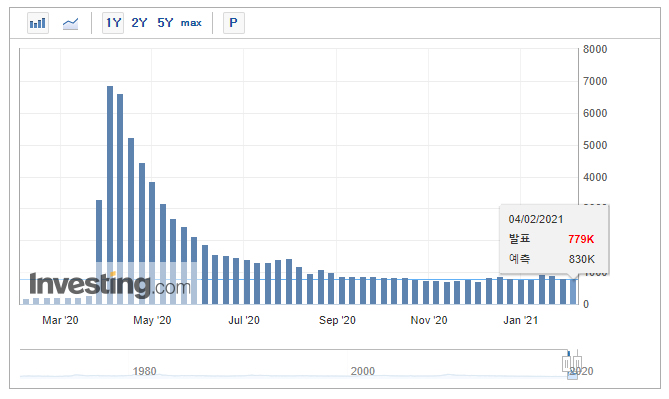Screen dimensions: 669x399
Task: Grab the left navigator range handle
Action: [566, 364]
